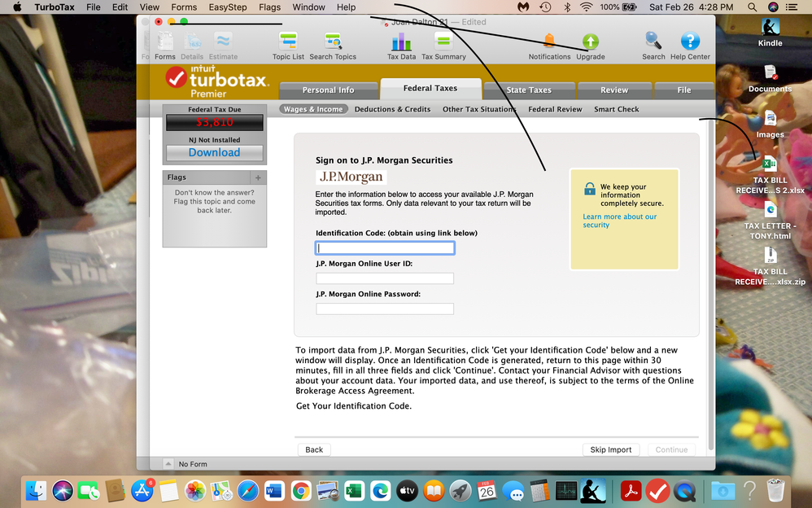Open Adobe Acrobat from the Dock

tap(631, 490)
